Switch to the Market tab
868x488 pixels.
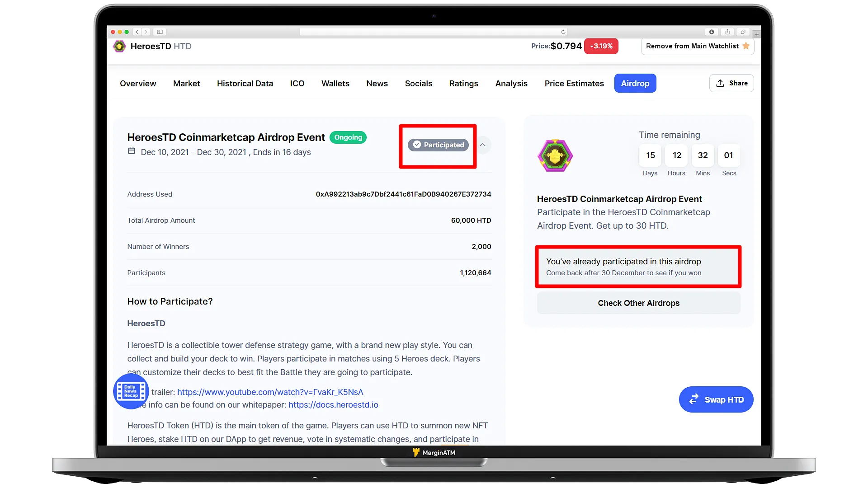[x=186, y=84]
